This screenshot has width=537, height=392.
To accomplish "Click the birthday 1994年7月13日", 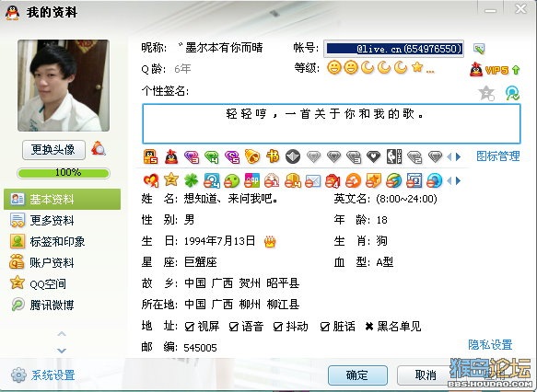I will point(219,241).
